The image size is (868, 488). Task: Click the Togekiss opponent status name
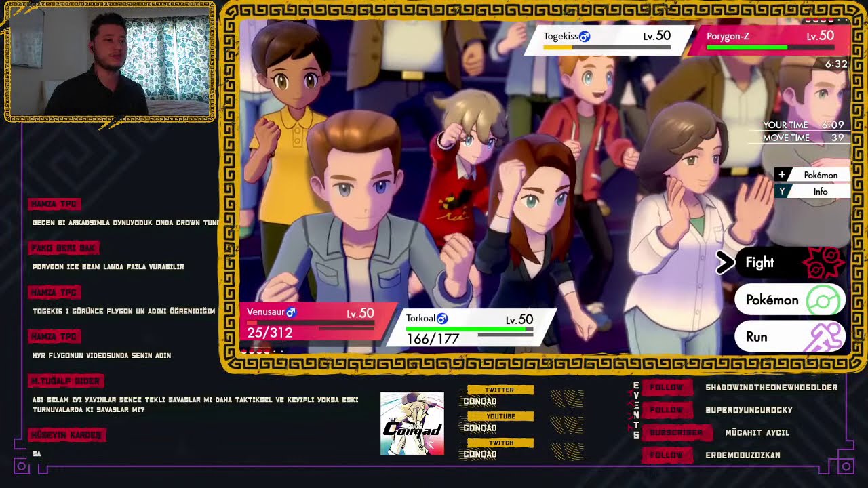[561, 37]
